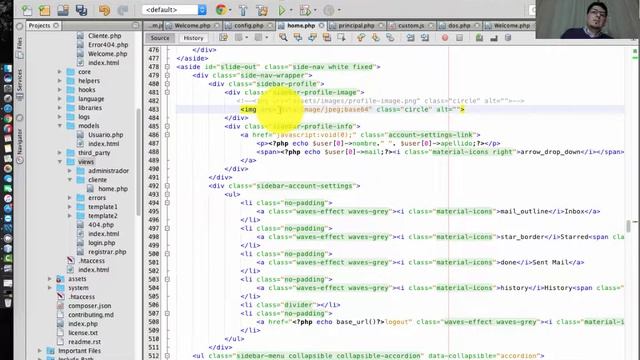The height and width of the screenshot is (360, 640).
Task: Click Find Previous Occurrence icon
Action: pyautogui.click(x=298, y=38)
